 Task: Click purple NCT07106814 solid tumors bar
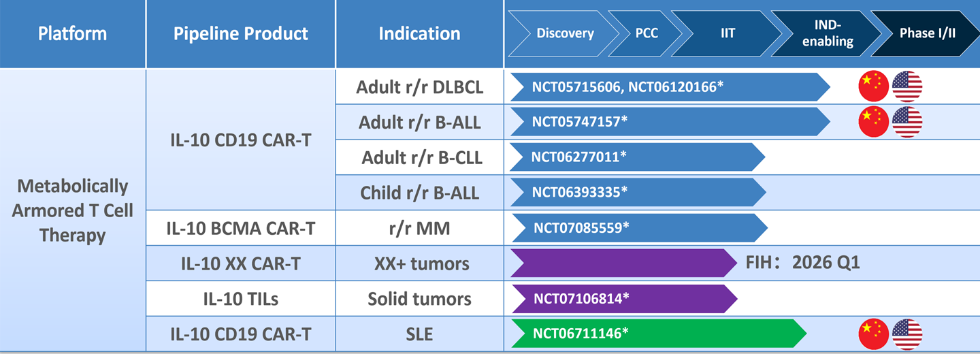623,298
